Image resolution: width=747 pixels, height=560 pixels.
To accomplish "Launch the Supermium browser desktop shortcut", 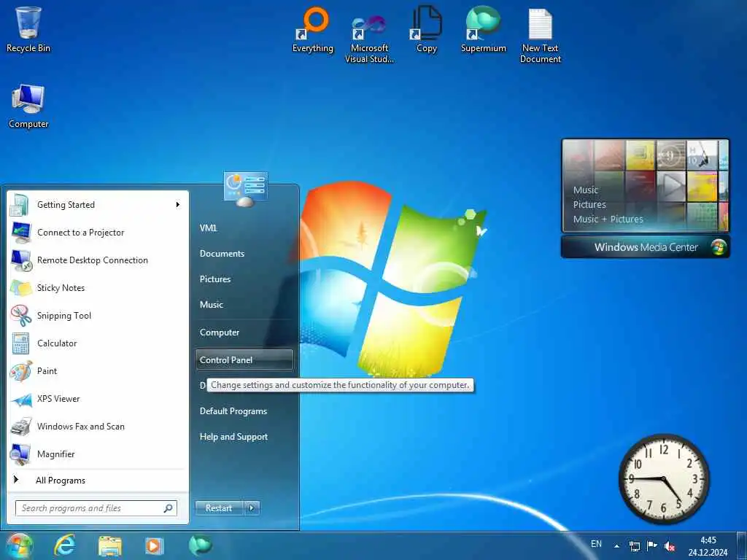I will coord(483,29).
